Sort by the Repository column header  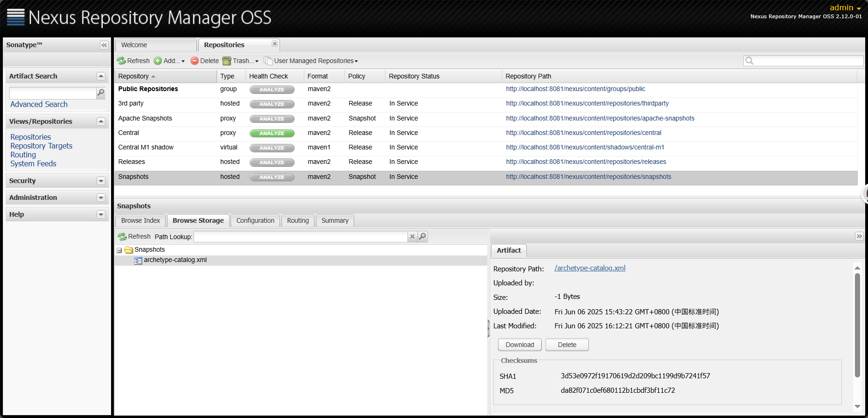(166, 76)
